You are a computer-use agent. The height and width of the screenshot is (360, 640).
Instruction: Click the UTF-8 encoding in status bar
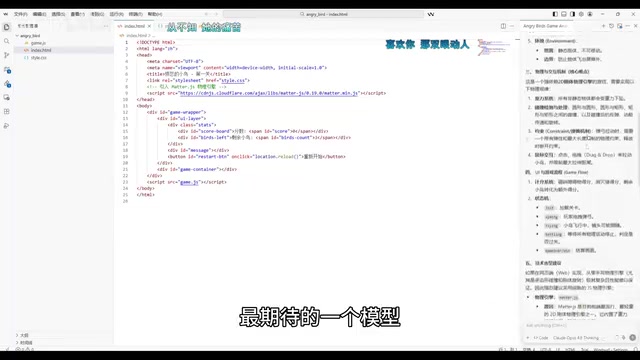tap(545, 350)
